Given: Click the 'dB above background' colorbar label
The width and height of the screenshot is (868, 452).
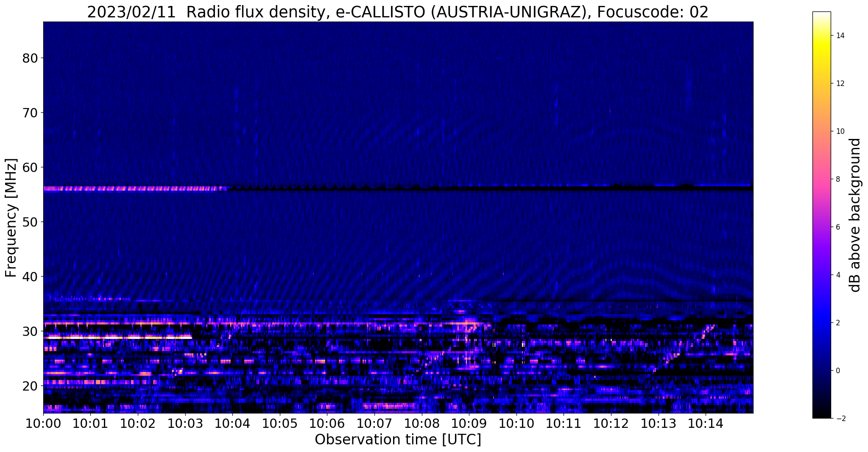Looking at the screenshot, I should (855, 215).
